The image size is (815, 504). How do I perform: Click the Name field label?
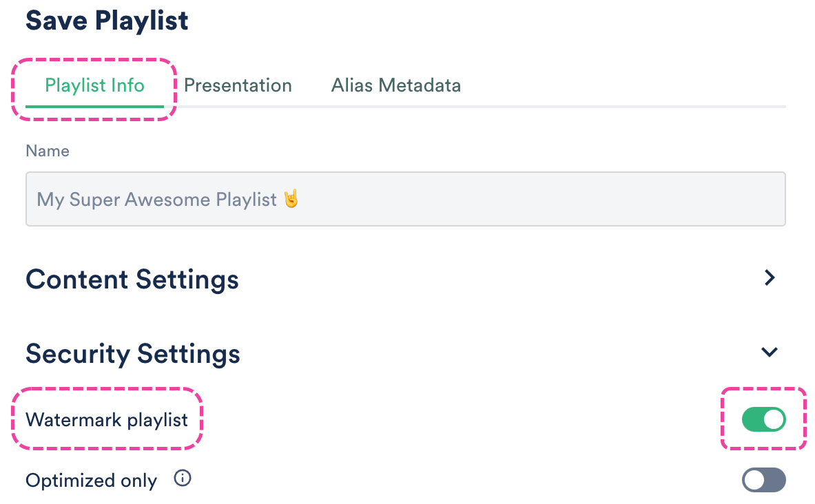[x=48, y=151]
